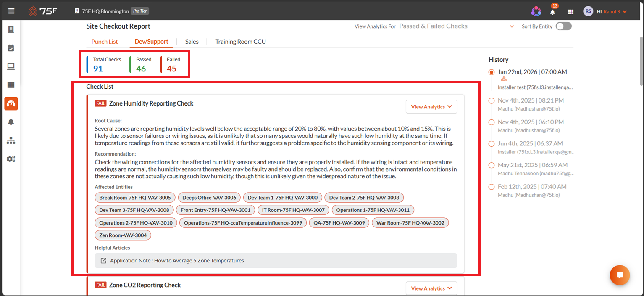Click the Zen Room-VAV-3004 entity
This screenshot has height=296, width=644.
click(123, 235)
